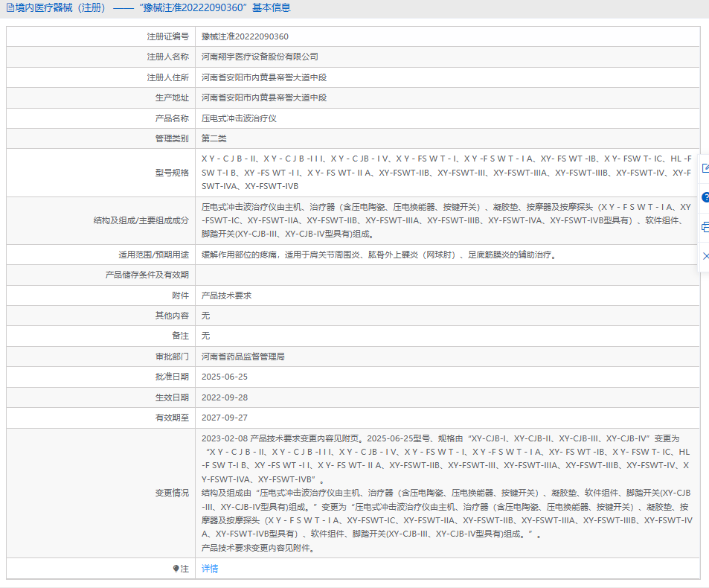Click the 审批部门 label
Screen dimensions: 709x588
click(172, 357)
